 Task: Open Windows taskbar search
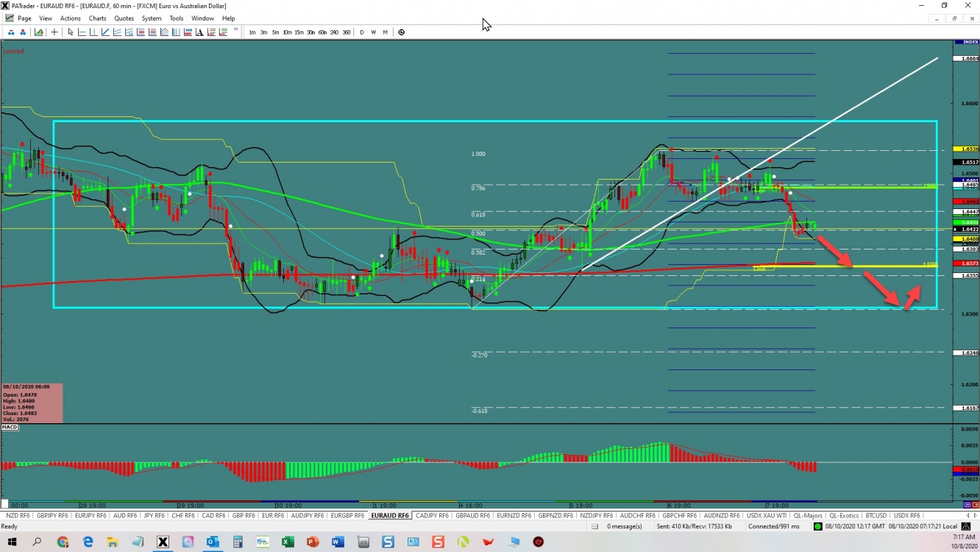(x=37, y=542)
